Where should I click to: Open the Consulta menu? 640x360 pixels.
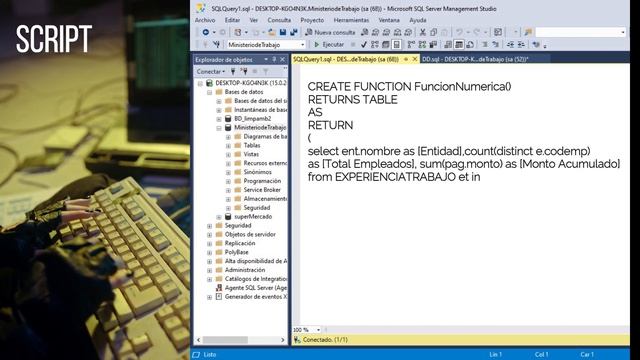(279, 20)
